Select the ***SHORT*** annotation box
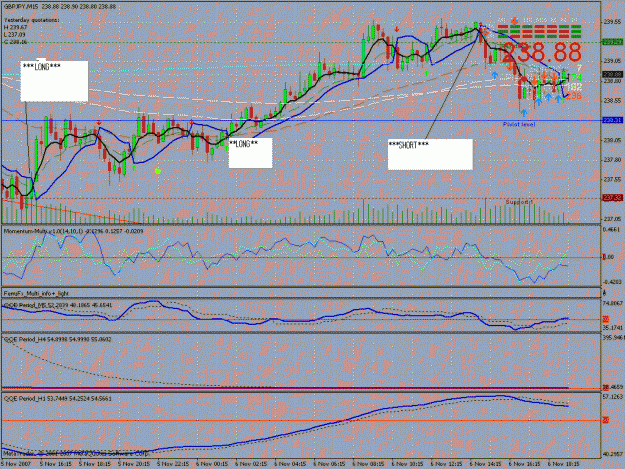625x469 pixels. [x=430, y=154]
